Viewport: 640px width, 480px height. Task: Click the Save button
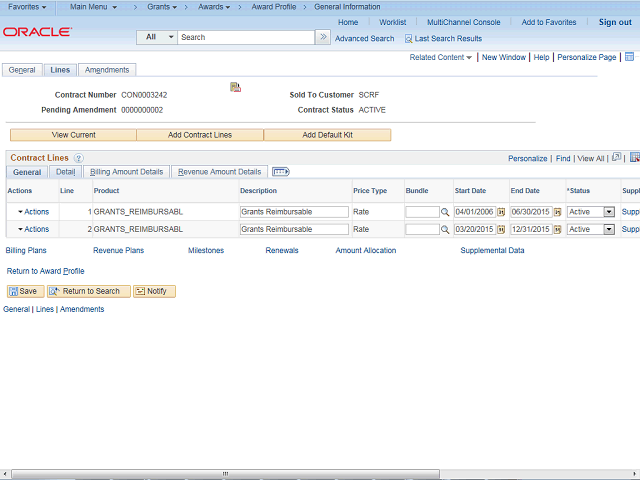(x=25, y=291)
